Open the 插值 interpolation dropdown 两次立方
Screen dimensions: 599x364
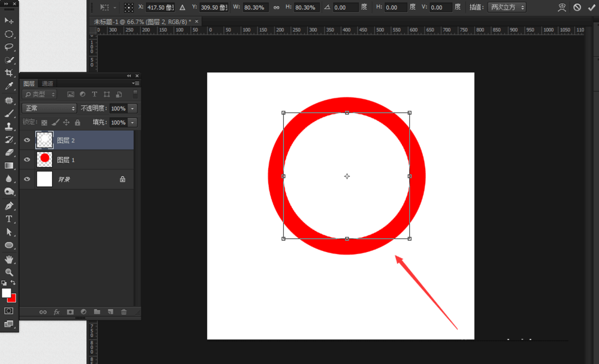[507, 7]
